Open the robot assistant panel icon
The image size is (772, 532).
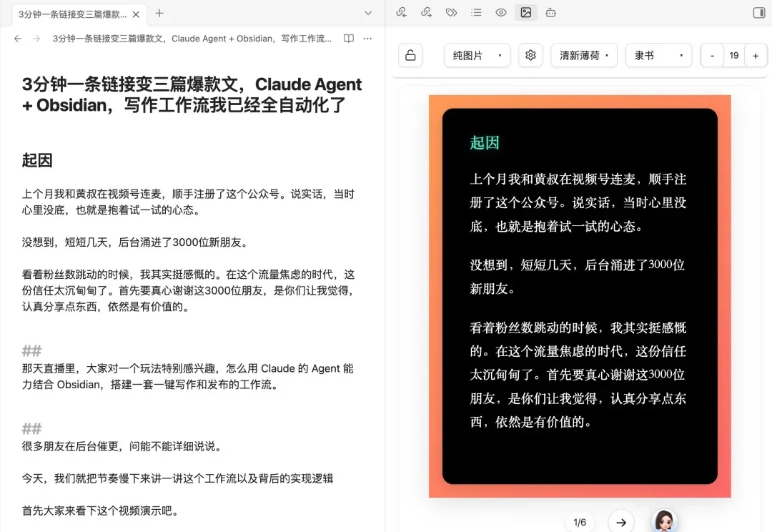pyautogui.click(x=550, y=12)
